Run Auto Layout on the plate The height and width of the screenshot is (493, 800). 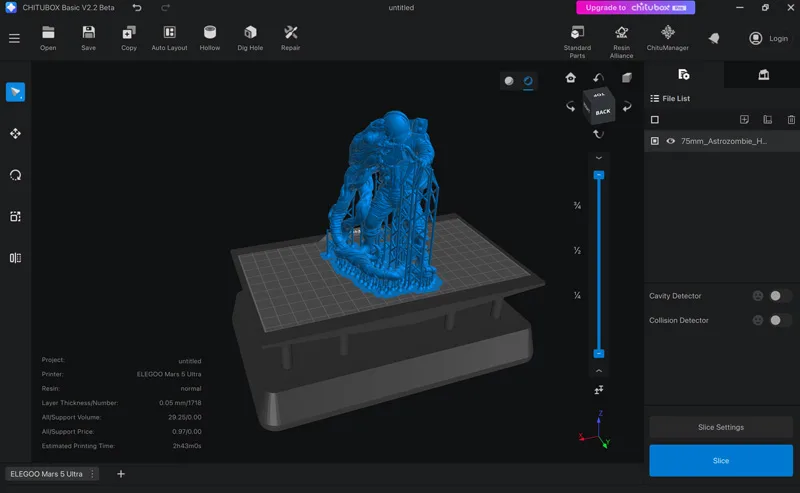[x=169, y=38]
